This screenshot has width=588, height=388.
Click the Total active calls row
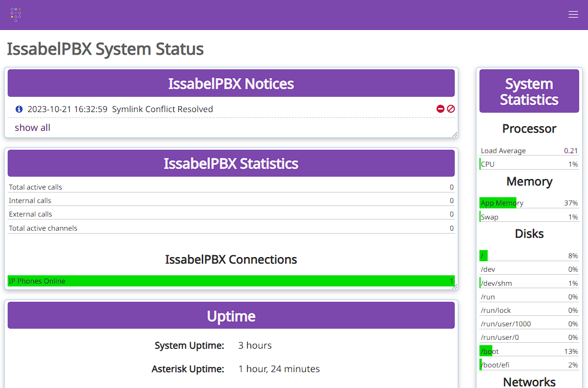pyautogui.click(x=231, y=187)
